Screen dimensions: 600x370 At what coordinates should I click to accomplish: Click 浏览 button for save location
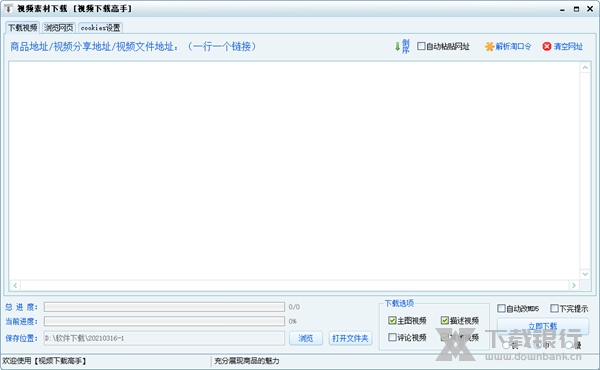pos(306,338)
